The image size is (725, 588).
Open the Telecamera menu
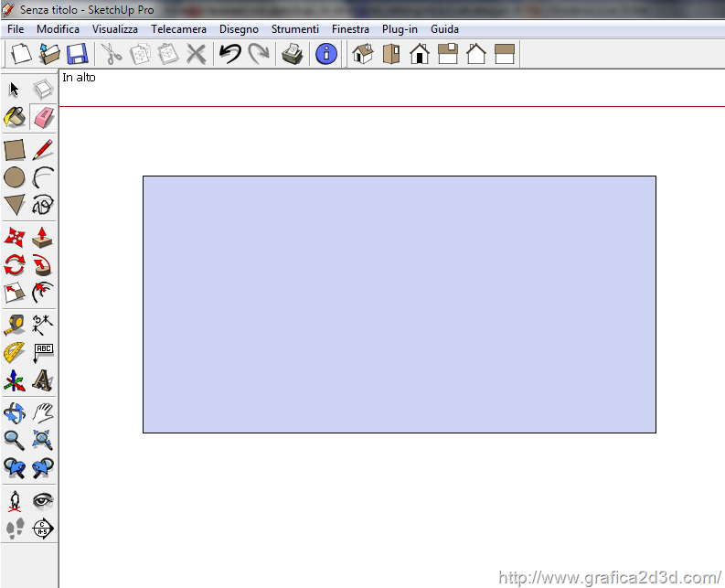[x=178, y=29]
